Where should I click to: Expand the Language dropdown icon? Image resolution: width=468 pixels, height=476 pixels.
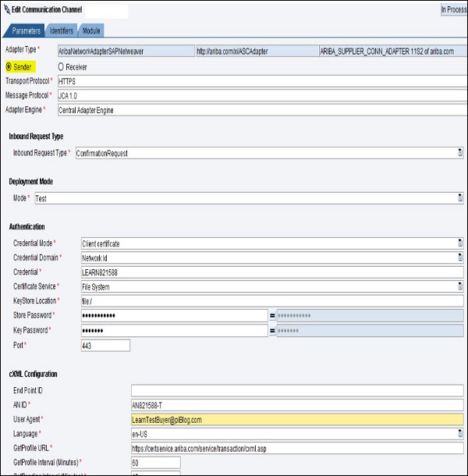pos(460,433)
